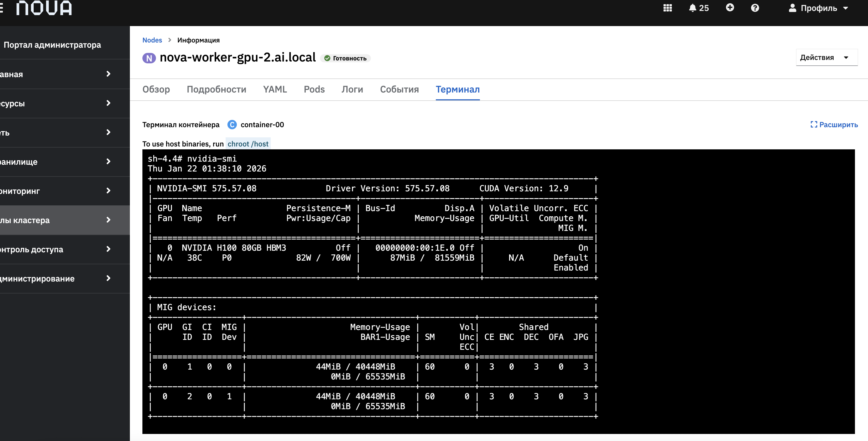Screen dimensions: 868x441
Task: Expand the Сеть sidebar section
Action: pyautogui.click(x=65, y=133)
